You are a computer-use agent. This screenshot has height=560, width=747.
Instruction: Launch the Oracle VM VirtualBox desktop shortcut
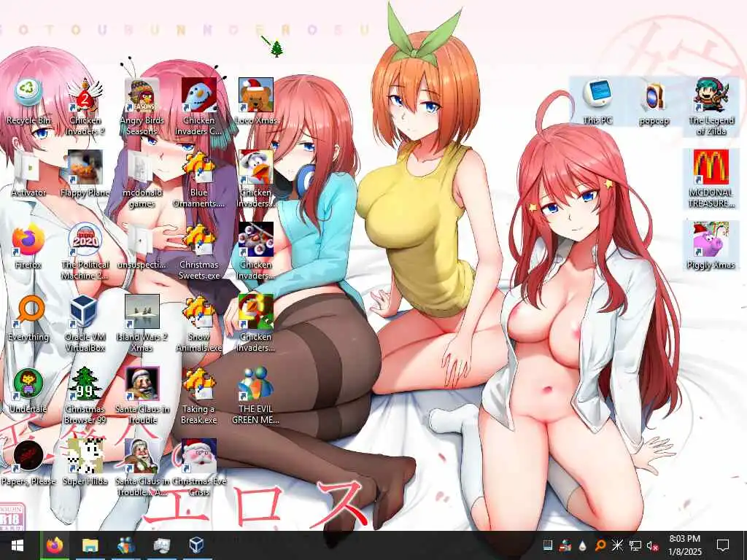(85, 323)
